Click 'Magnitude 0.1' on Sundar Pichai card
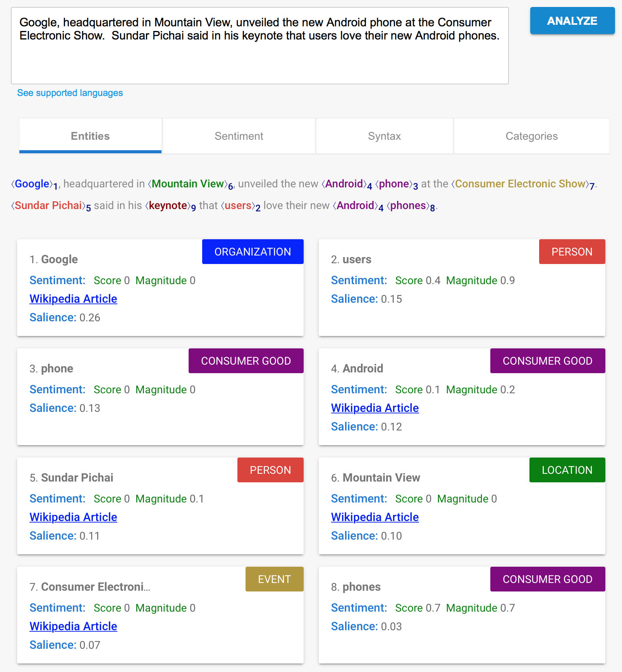The width and height of the screenshot is (622, 672). tap(170, 499)
